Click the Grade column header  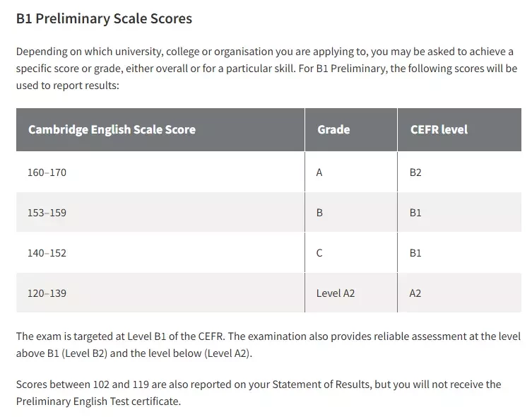pos(351,129)
